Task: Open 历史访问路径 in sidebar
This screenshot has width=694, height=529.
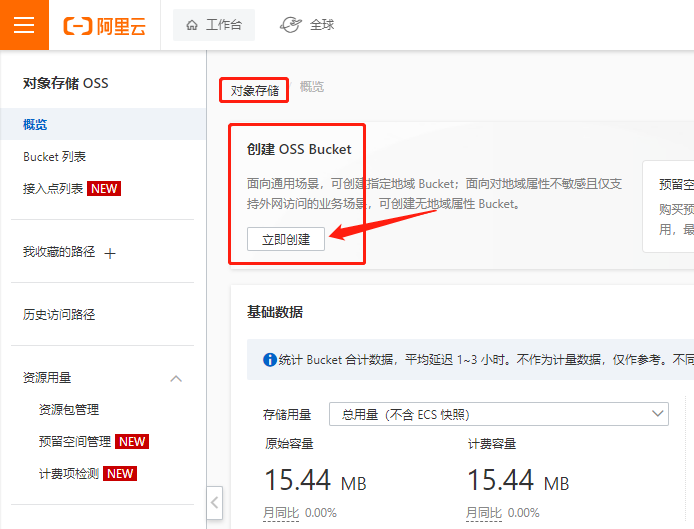Action: 59,315
